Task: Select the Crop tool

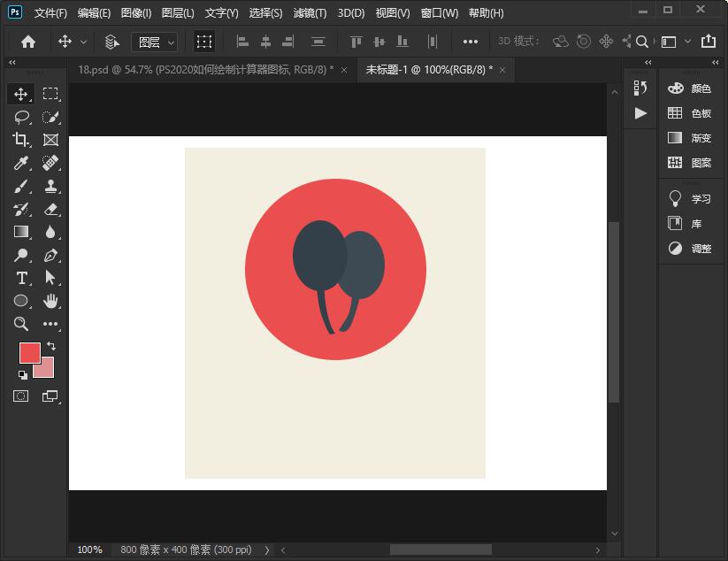Action: [x=21, y=140]
